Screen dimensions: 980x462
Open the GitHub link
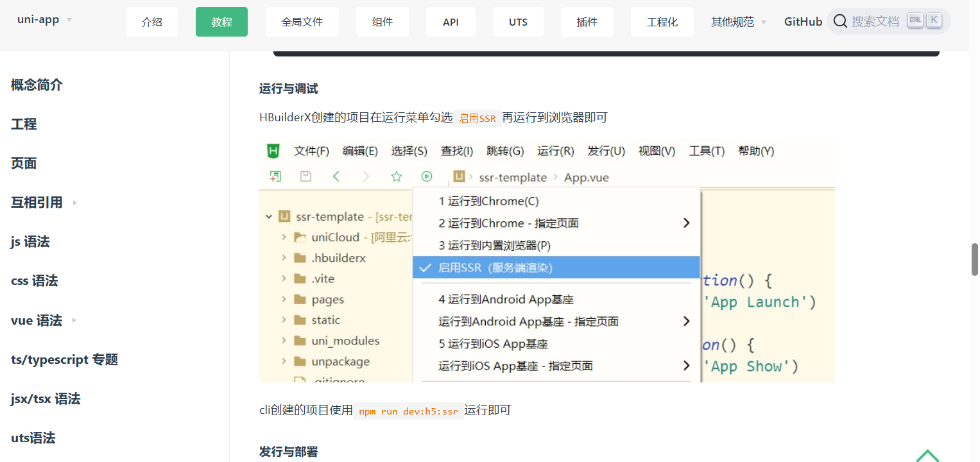(803, 22)
